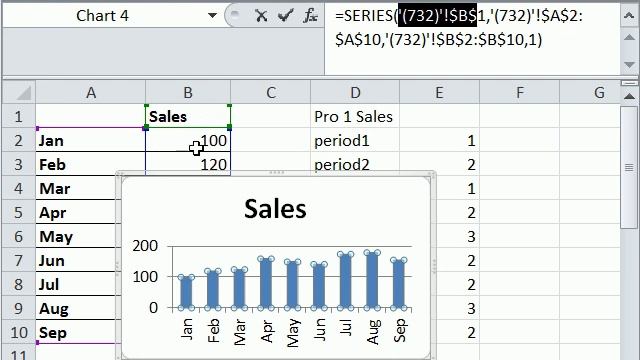This screenshot has width=640, height=360.
Task: Select column D header
Action: point(355,93)
